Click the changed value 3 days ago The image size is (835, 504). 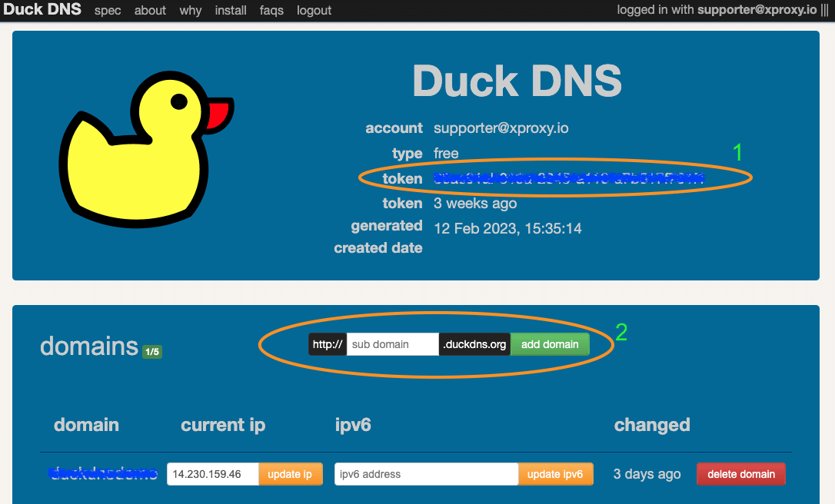point(647,474)
